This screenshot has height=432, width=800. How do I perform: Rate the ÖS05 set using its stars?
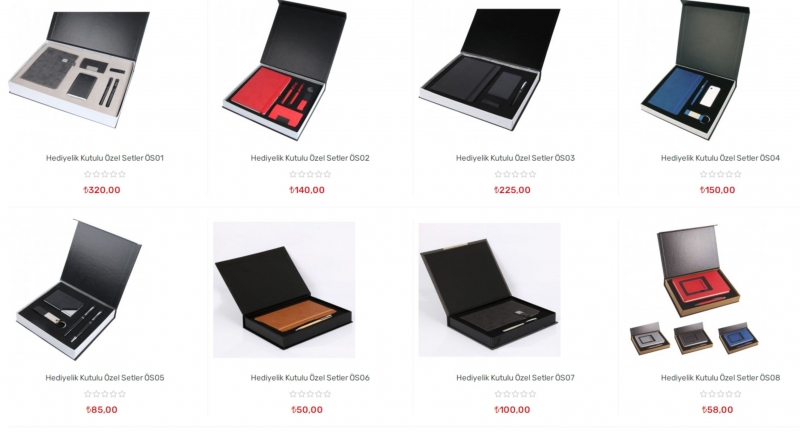click(x=105, y=394)
